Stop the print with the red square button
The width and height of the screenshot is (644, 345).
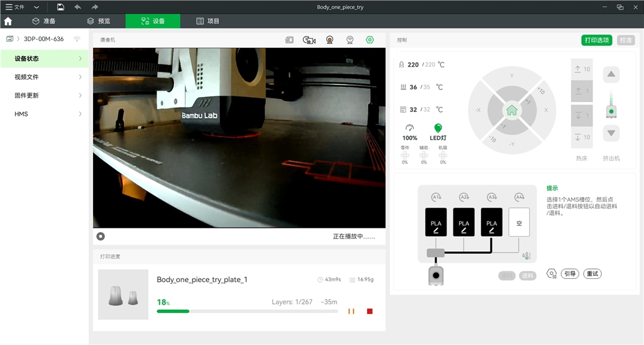coord(370,311)
